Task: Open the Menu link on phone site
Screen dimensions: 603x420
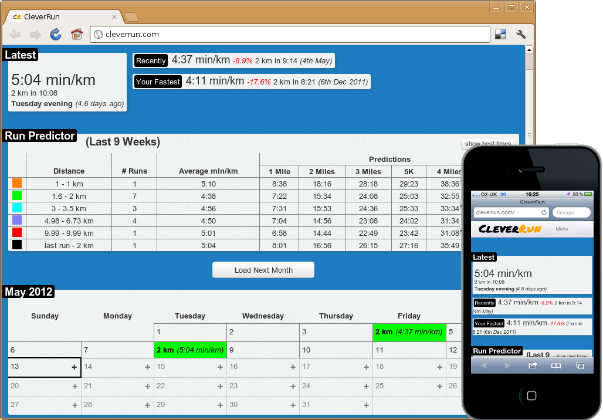Action: (561, 229)
